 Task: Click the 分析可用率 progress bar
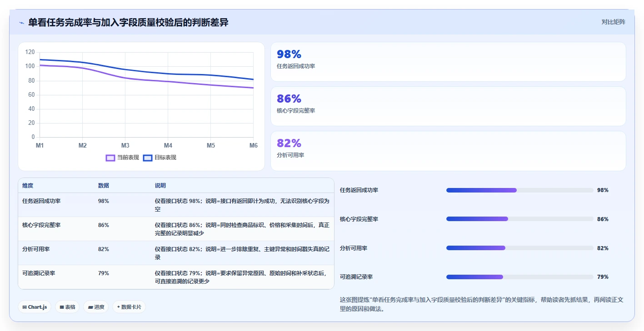click(x=520, y=248)
